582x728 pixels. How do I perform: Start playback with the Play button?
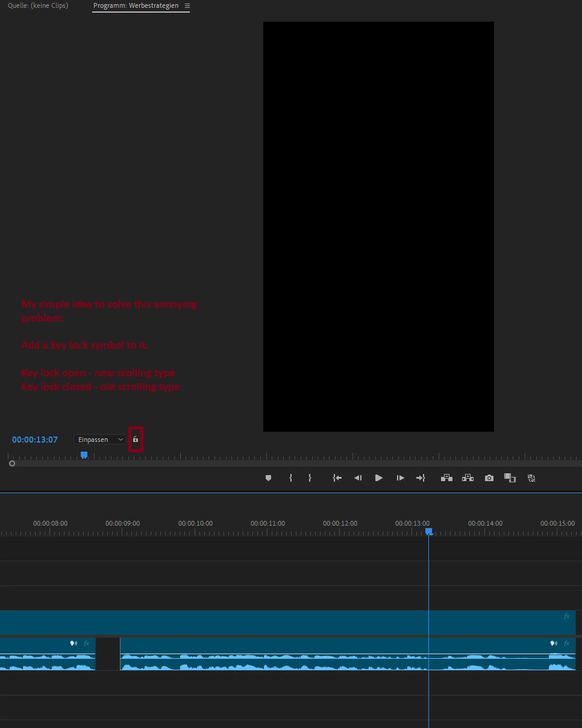tap(379, 478)
